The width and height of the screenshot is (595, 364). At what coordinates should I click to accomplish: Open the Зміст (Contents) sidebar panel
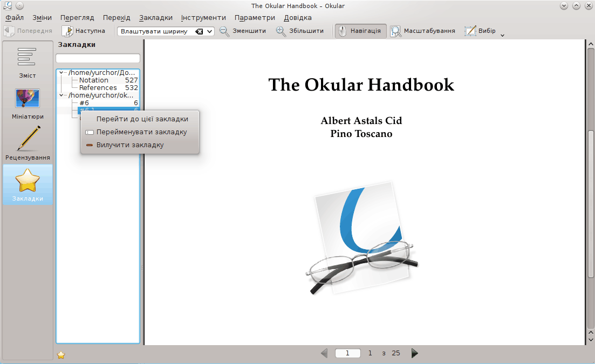[x=27, y=62]
